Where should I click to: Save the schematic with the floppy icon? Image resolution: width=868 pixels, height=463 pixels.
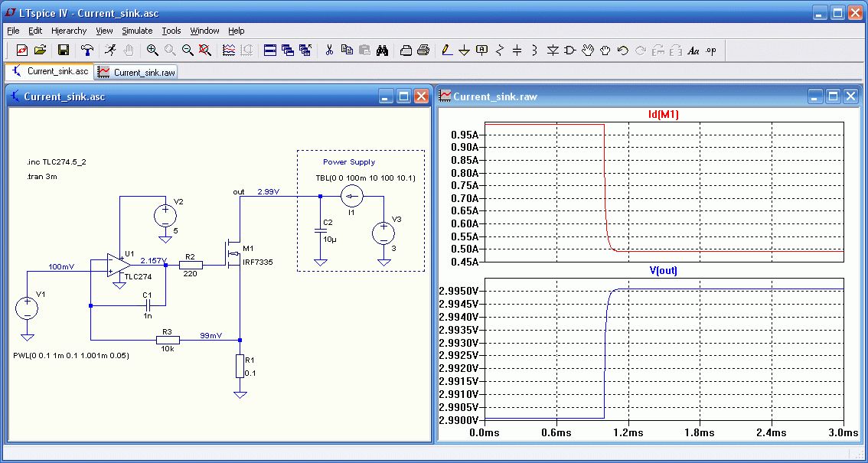point(64,51)
